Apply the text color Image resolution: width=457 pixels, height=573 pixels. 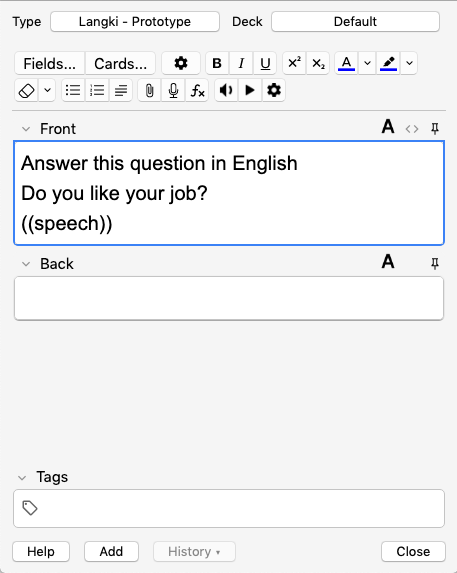pos(346,63)
